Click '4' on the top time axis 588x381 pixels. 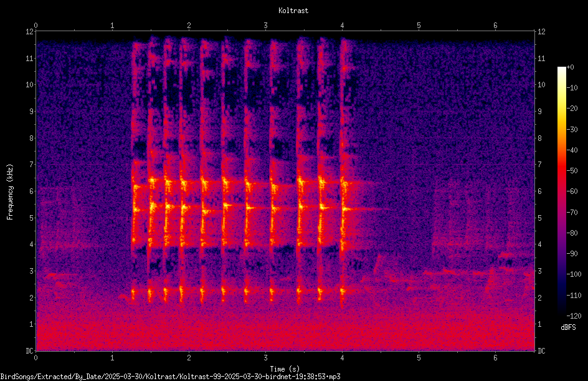click(342, 26)
